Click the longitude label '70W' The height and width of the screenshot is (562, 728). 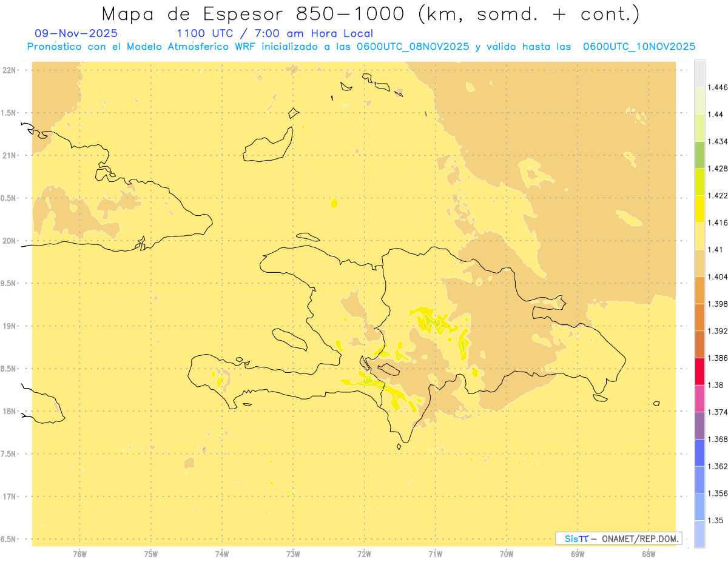tap(507, 554)
